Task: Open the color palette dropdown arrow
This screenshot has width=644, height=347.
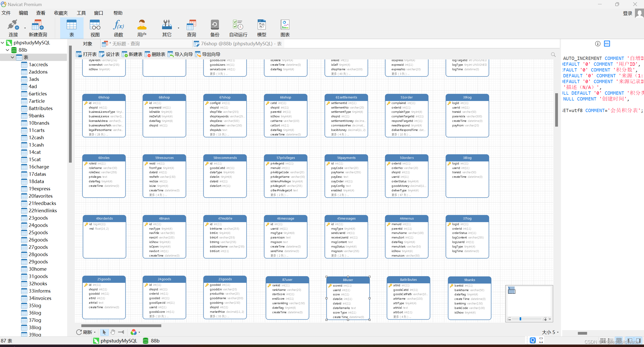Action: [x=139, y=332]
